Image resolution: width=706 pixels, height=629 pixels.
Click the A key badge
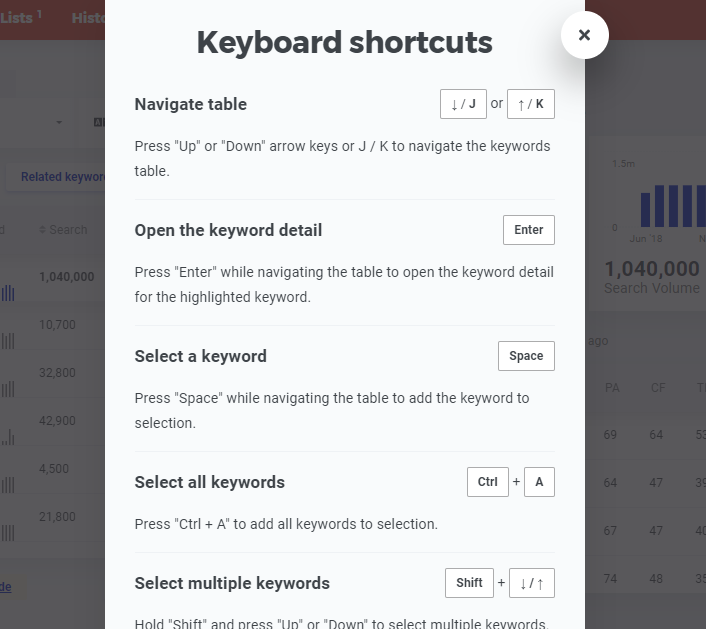pos(539,482)
